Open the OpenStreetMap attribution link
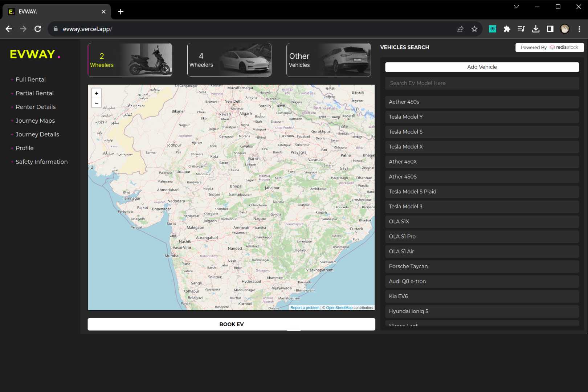 tap(339, 308)
